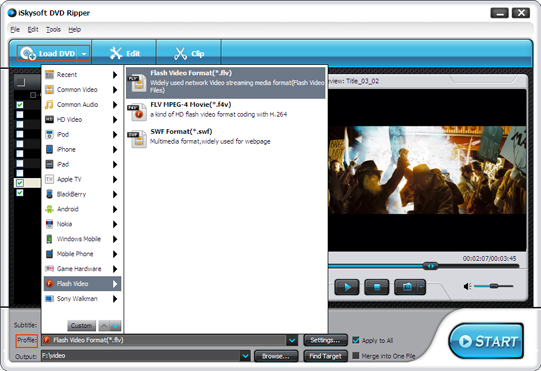Click the BlackBerry phone icon
Screen dimensions: 541x371
[x=49, y=194]
